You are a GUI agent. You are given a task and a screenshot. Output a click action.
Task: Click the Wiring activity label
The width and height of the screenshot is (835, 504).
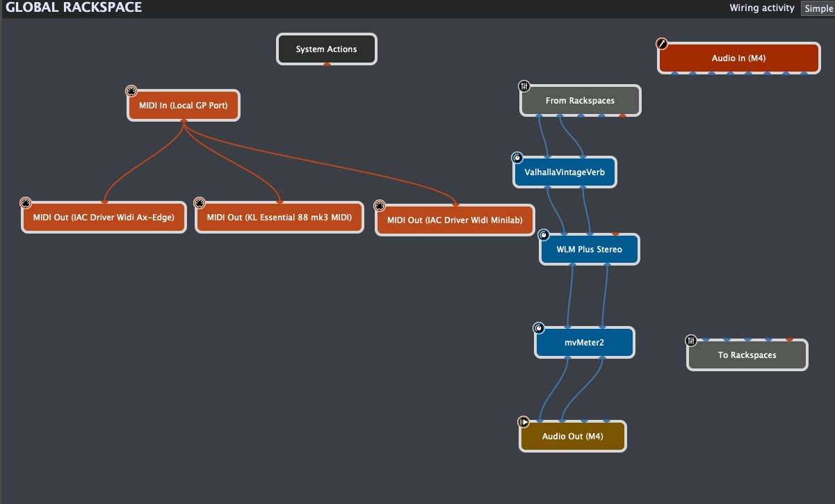point(762,8)
